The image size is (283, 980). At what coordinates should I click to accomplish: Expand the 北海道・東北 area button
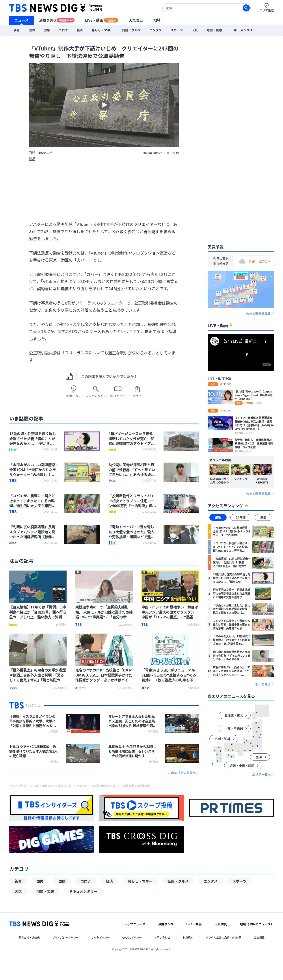(235, 715)
